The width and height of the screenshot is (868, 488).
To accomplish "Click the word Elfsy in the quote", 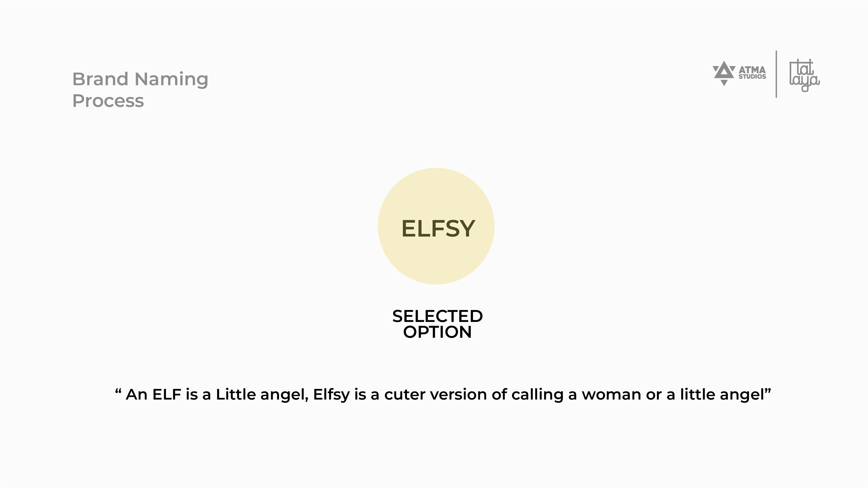I will (331, 395).
